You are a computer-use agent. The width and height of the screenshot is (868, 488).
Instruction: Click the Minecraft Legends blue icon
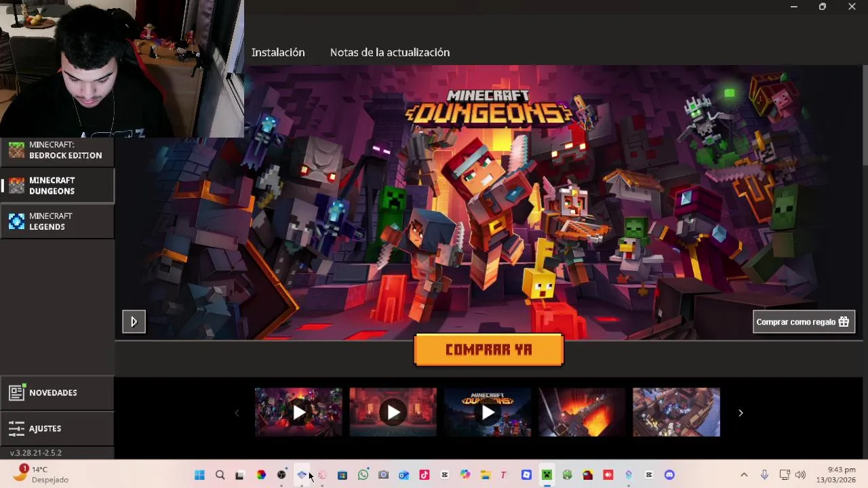[x=16, y=221]
